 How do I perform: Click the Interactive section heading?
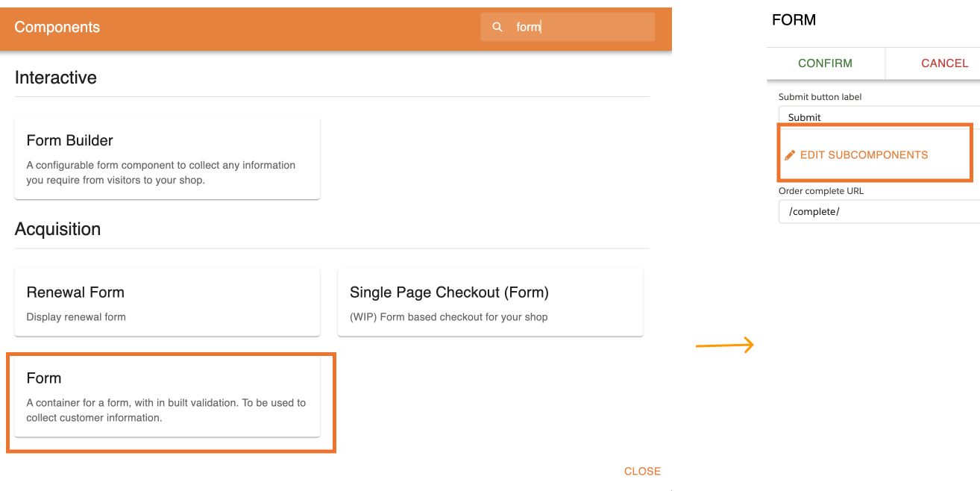56,78
